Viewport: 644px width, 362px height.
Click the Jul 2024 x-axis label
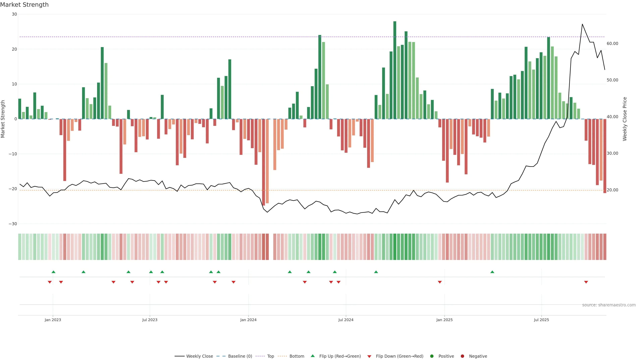coord(346,320)
